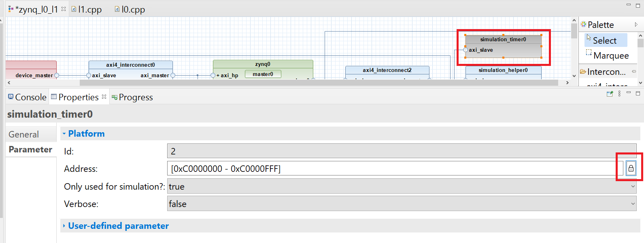Click the Address label
This screenshot has width=644, height=243.
(81, 169)
